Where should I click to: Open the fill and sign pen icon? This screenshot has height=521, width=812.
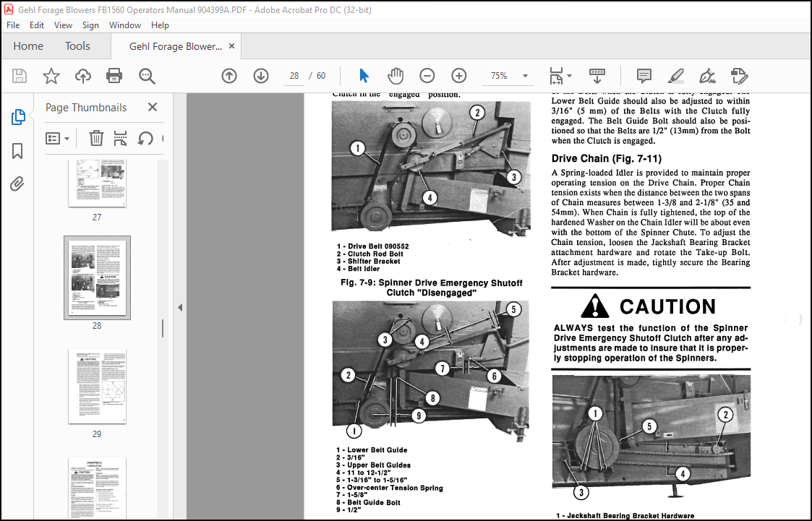coord(707,76)
